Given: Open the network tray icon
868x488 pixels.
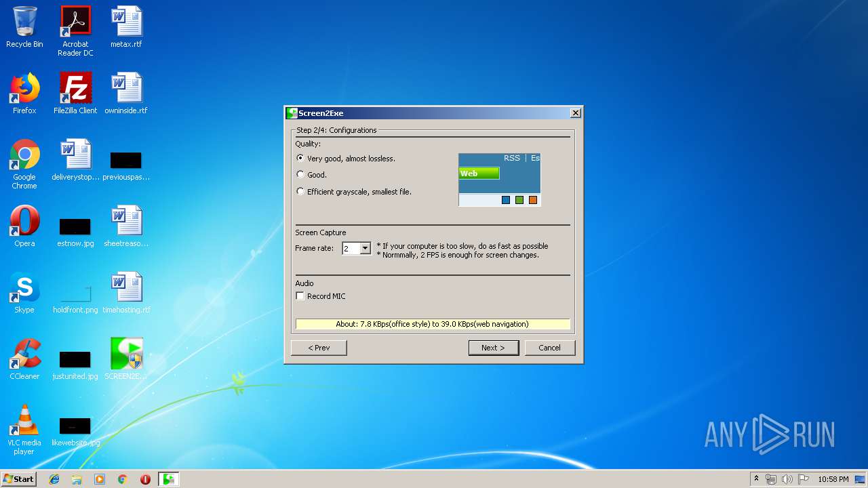Looking at the screenshot, I should 771,479.
